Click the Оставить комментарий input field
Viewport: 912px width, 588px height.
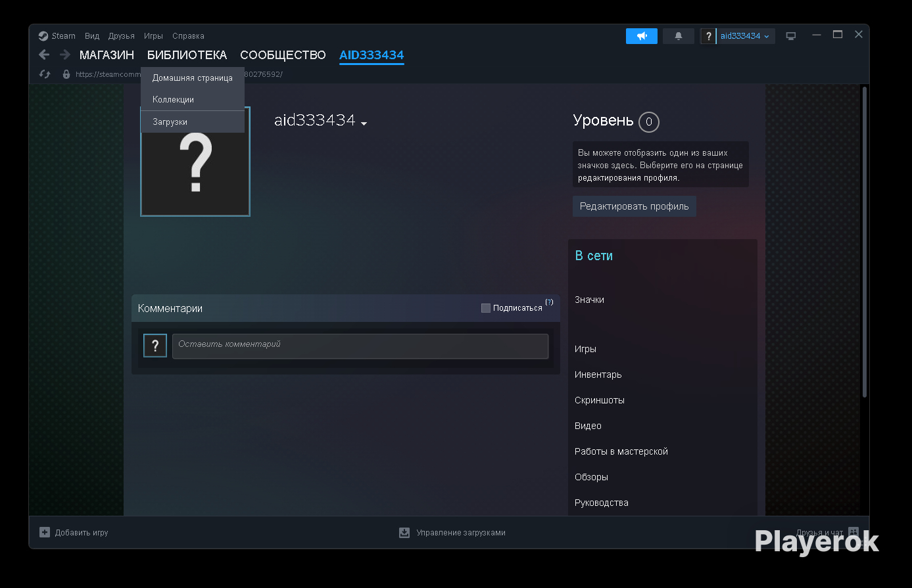360,346
